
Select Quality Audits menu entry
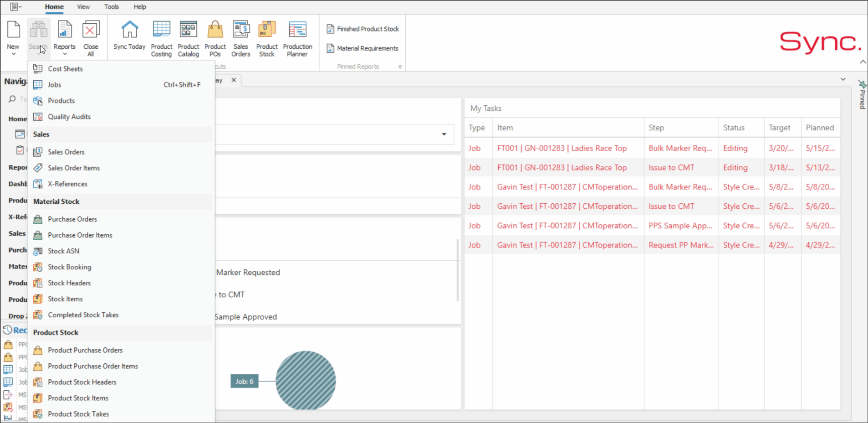click(x=121, y=117)
